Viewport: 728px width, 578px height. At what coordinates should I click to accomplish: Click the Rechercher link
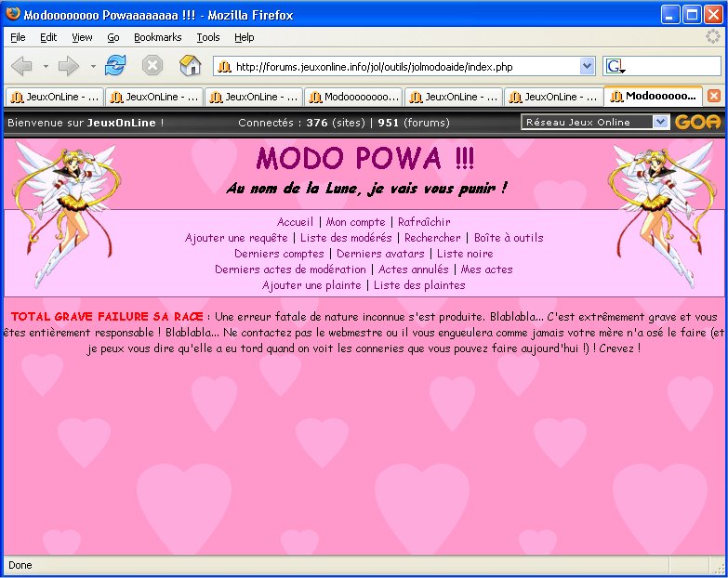[x=432, y=238]
